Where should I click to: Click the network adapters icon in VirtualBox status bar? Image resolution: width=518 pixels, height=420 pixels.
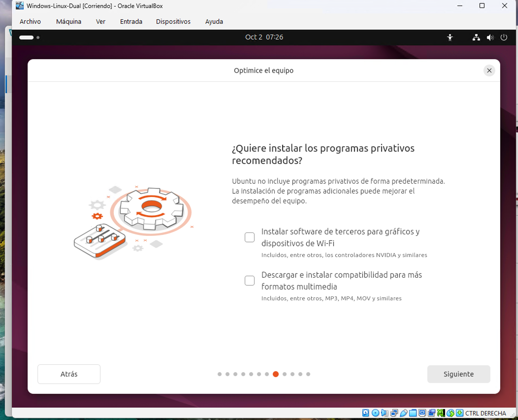click(x=394, y=413)
